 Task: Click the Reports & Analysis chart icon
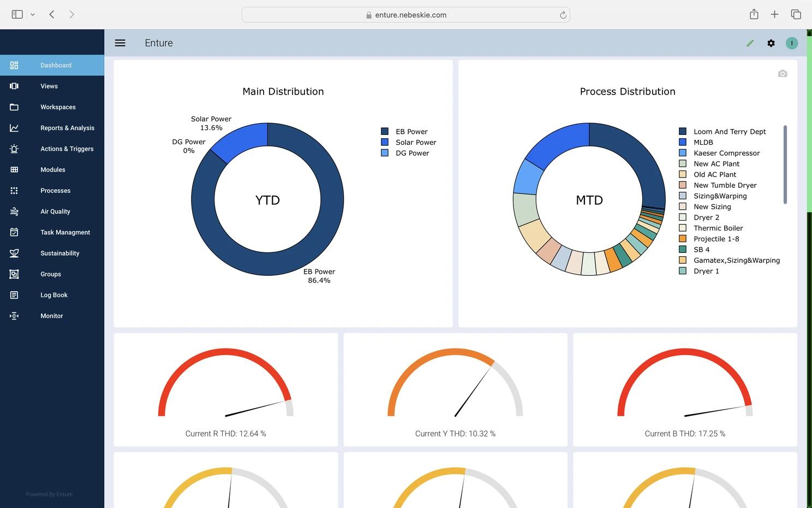[14, 128]
